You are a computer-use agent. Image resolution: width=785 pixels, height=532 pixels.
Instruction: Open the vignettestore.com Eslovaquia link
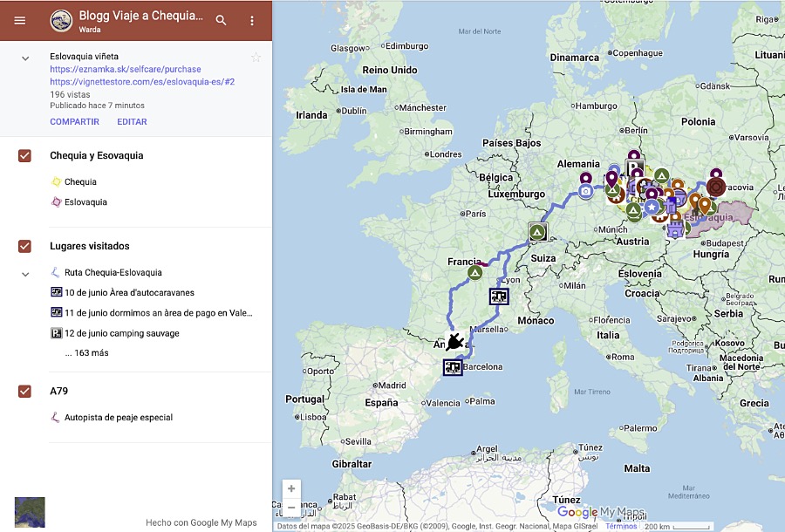coord(142,82)
